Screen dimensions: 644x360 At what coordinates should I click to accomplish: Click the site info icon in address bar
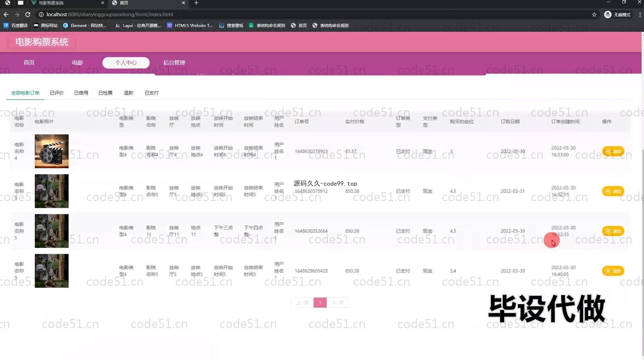click(41, 14)
